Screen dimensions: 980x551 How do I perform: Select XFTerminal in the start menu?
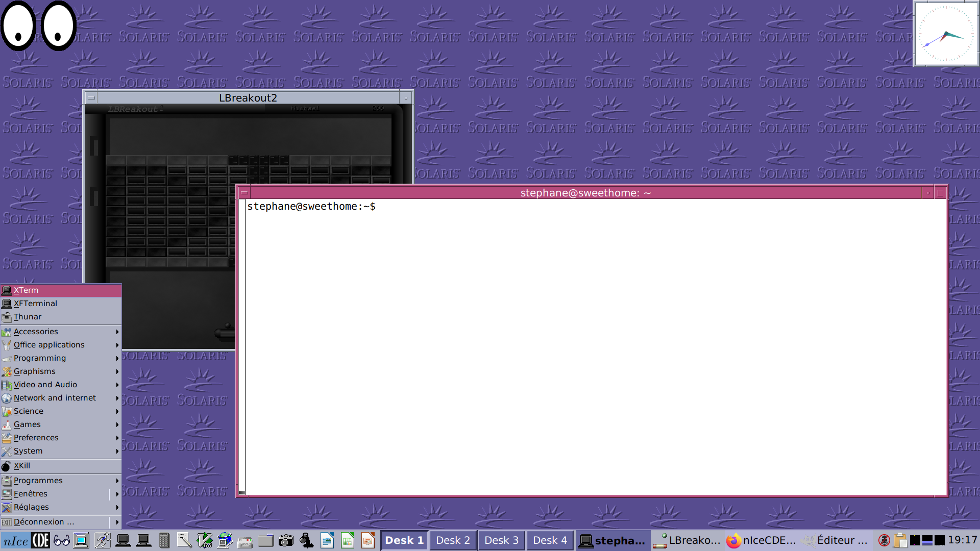pyautogui.click(x=61, y=304)
